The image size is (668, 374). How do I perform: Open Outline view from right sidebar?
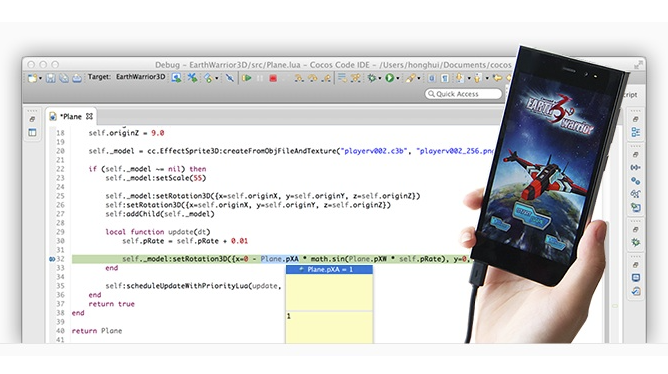[x=636, y=132]
